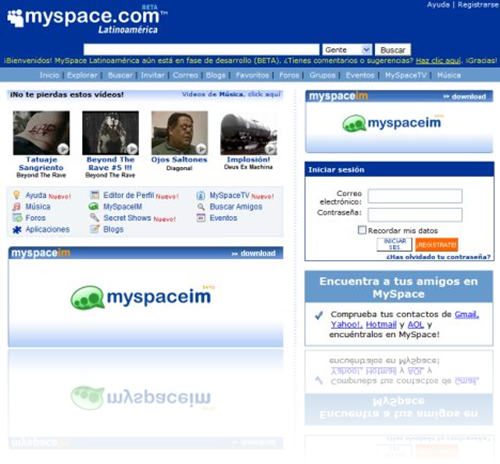Click the orange REGISTRATE button

tap(437, 245)
